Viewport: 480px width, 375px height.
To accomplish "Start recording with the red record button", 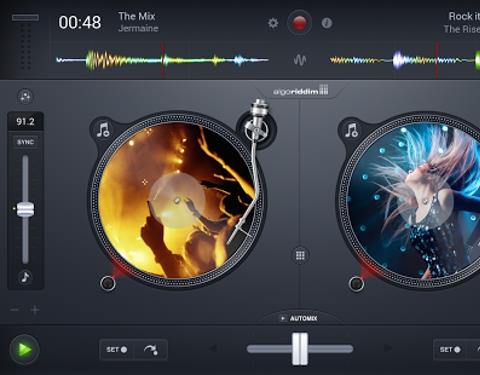I will 299,23.
